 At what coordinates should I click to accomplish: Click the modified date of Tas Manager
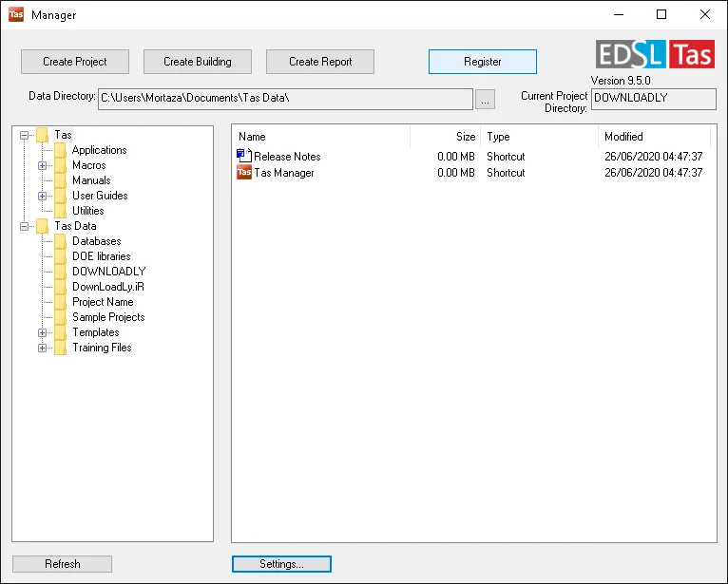(x=653, y=173)
